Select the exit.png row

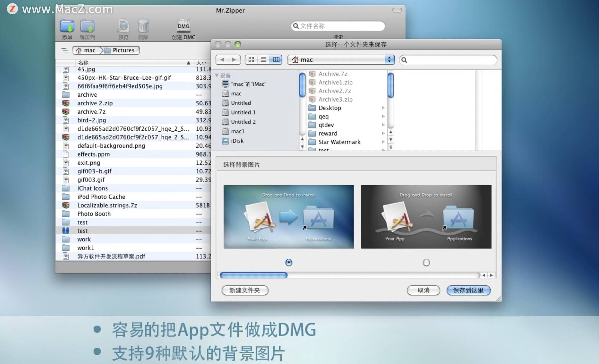point(133,163)
